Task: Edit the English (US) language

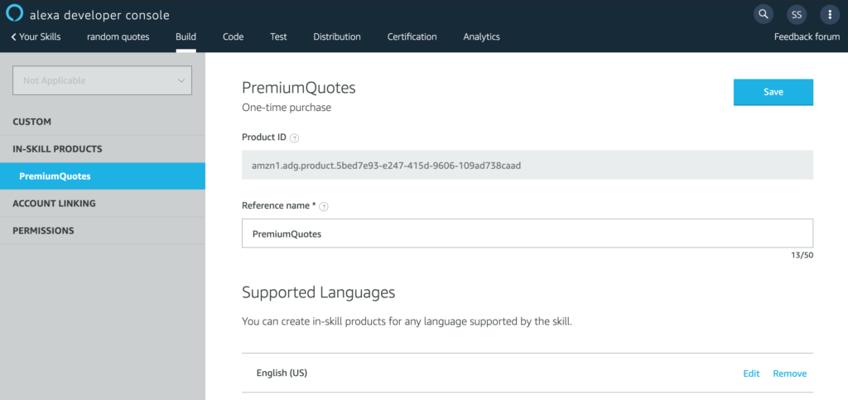Action: pos(751,374)
